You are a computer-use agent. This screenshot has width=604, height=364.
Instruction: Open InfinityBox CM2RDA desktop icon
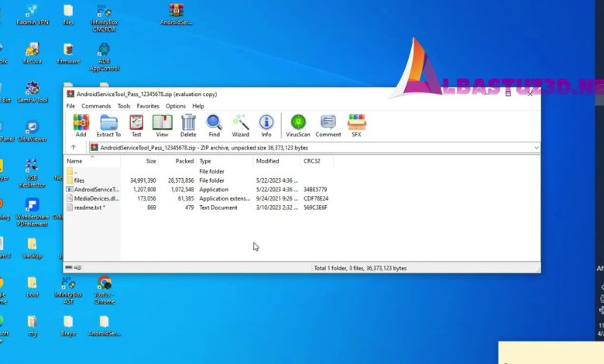coord(104,18)
